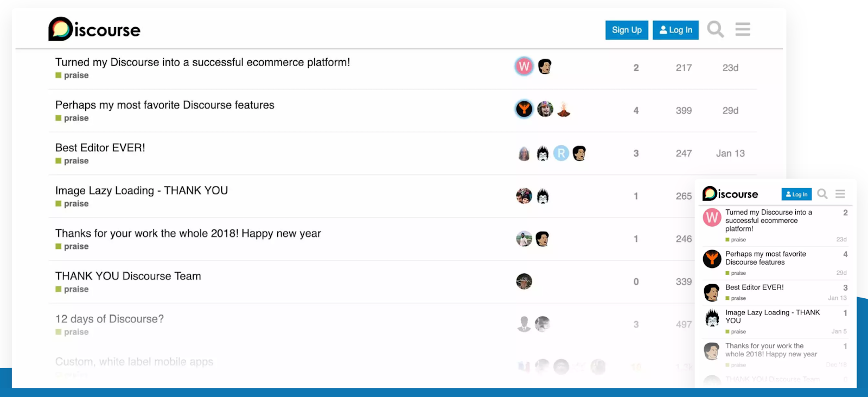The width and height of the screenshot is (868, 397).
Task: Click spiky-hair avatar on Best Editor row
Action: pyautogui.click(x=542, y=153)
